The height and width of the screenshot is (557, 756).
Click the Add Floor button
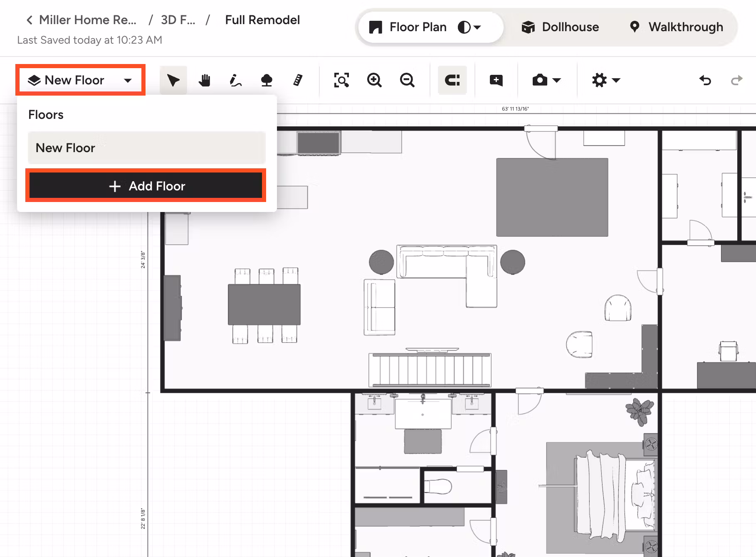(146, 186)
